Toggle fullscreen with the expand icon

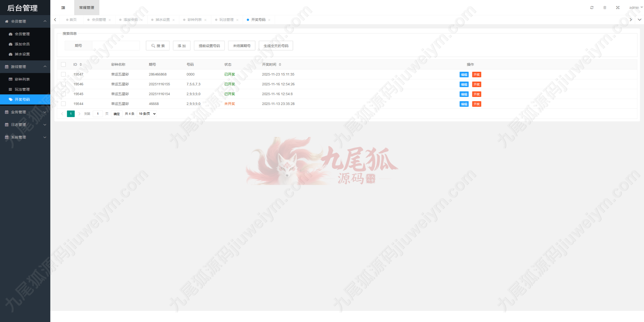coord(618,8)
